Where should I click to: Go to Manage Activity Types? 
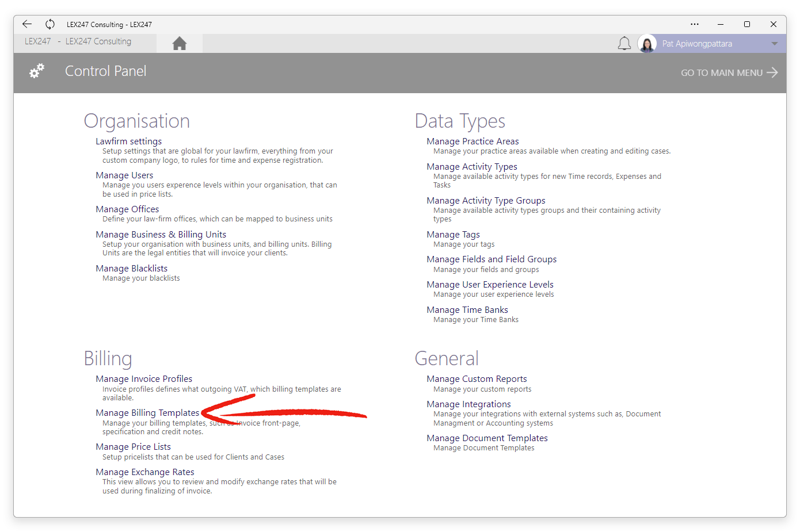pos(472,167)
